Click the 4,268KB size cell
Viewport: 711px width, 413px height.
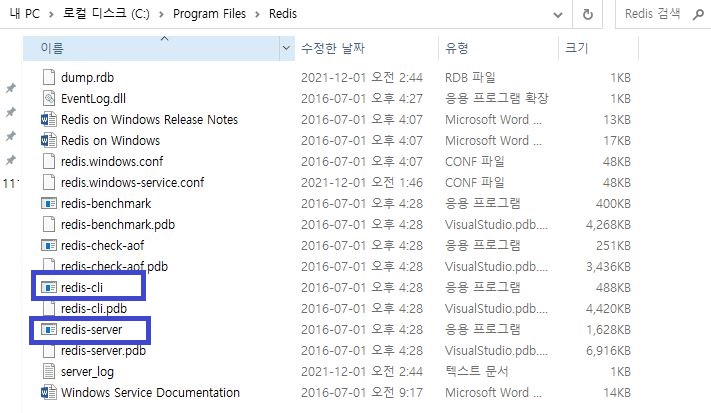point(608,224)
